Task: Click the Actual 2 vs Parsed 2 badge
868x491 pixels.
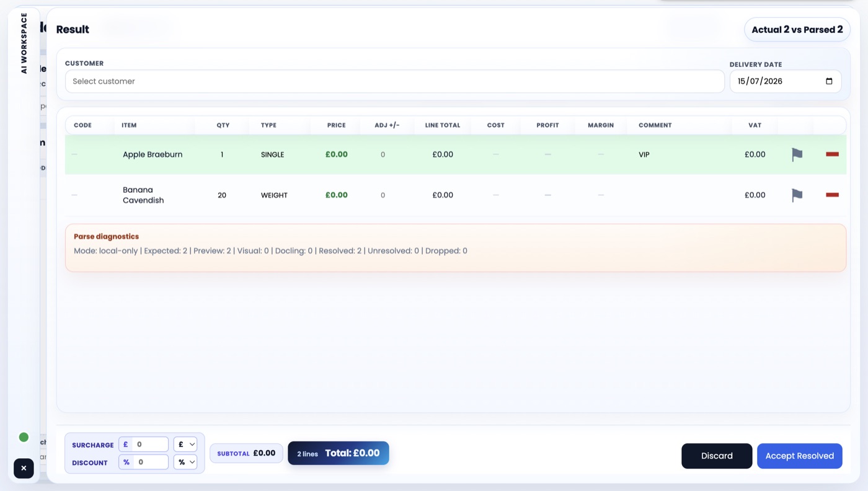Action: pos(797,30)
